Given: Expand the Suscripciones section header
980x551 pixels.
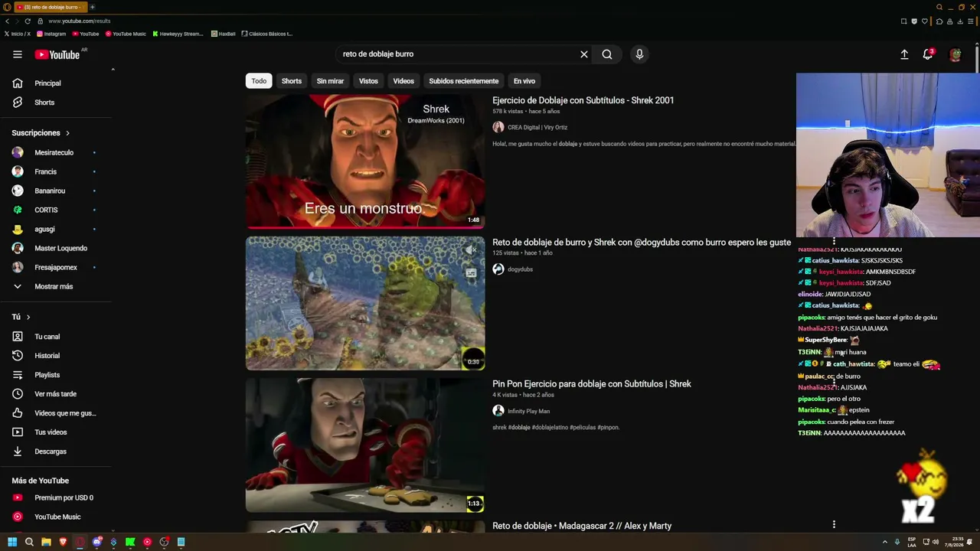Looking at the screenshot, I should pyautogui.click(x=41, y=133).
